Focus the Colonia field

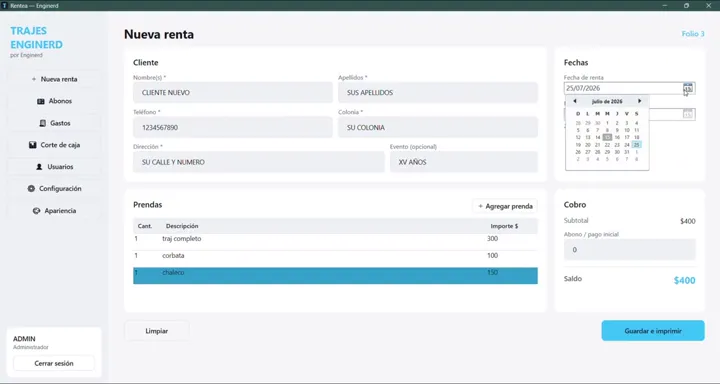coord(438,127)
